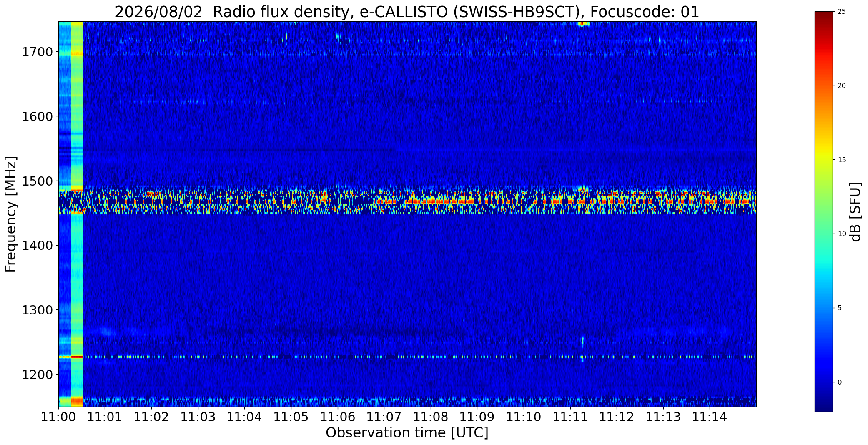Click the green calibration band near 11:00
Image resolution: width=868 pixels, height=445 pixels.
click(x=77, y=214)
